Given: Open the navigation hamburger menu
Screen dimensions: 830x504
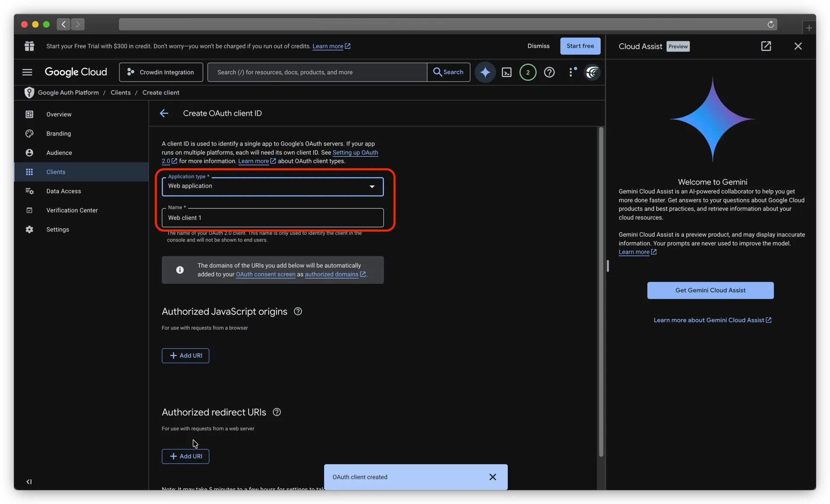Looking at the screenshot, I should coord(27,72).
